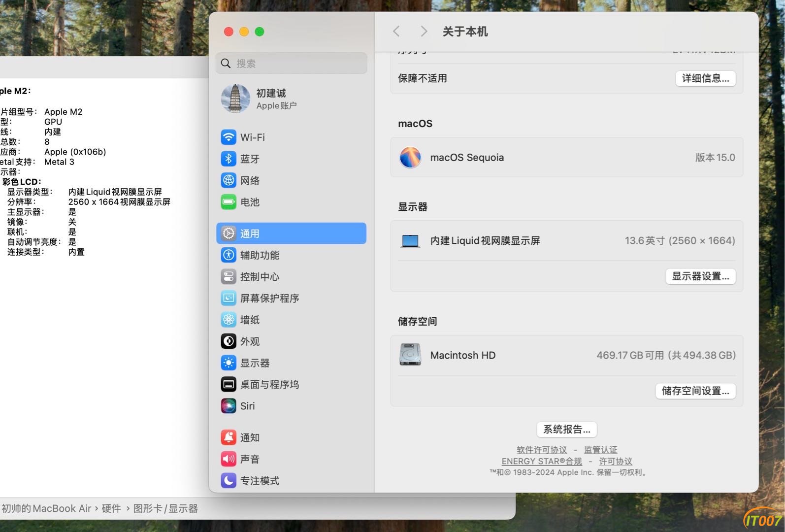Open 详细信息... coverage details button
785x532 pixels.
click(705, 78)
